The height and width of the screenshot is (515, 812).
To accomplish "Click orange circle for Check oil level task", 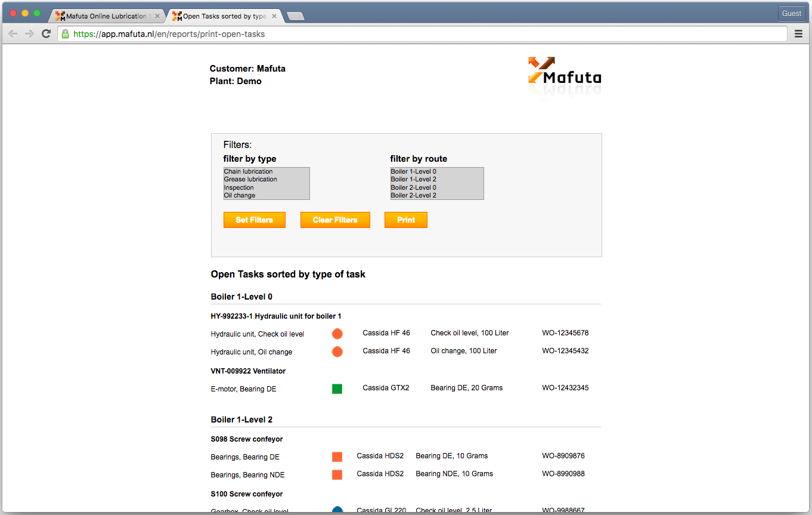I will [337, 334].
